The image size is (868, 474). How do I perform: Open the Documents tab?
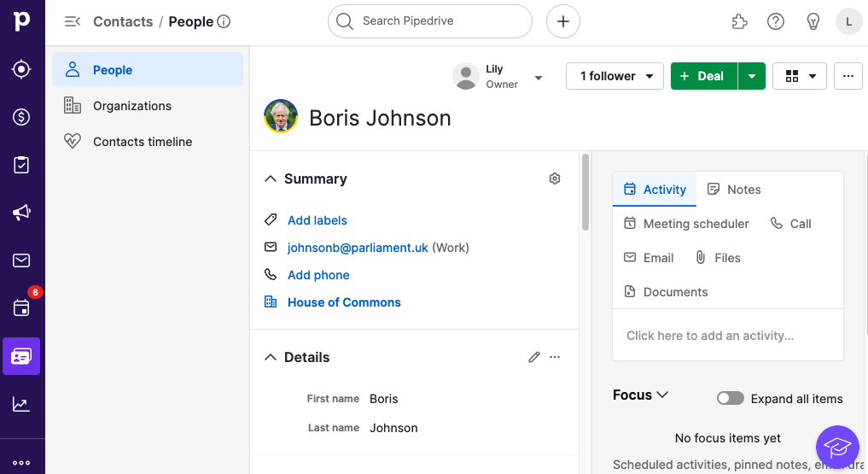pos(666,292)
